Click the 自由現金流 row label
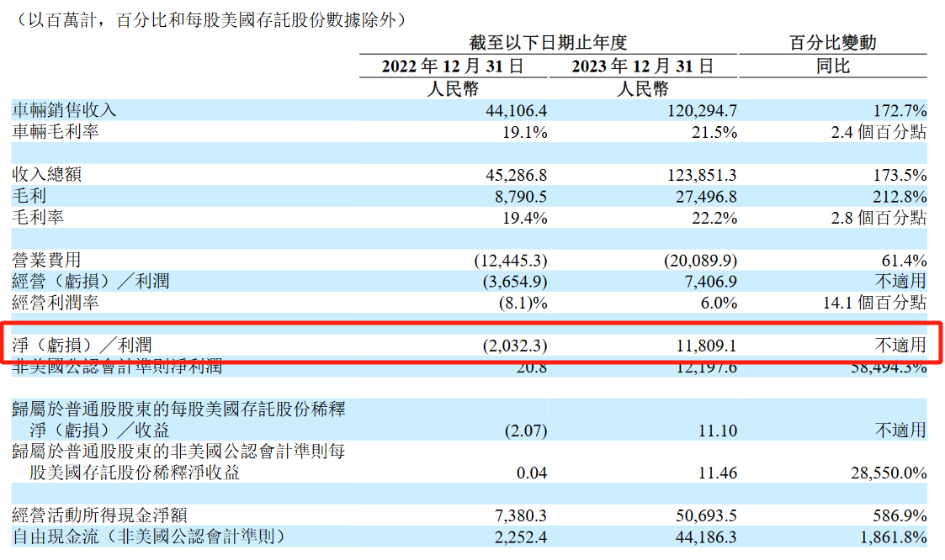This screenshot has width=945, height=560. (148, 537)
